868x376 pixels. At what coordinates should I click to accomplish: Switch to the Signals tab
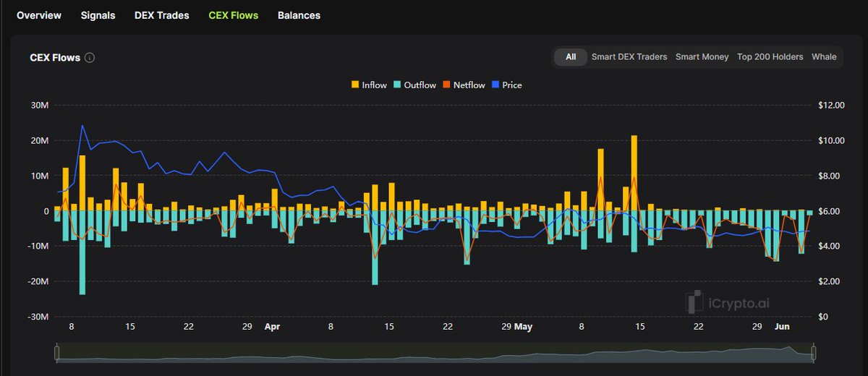tap(98, 15)
